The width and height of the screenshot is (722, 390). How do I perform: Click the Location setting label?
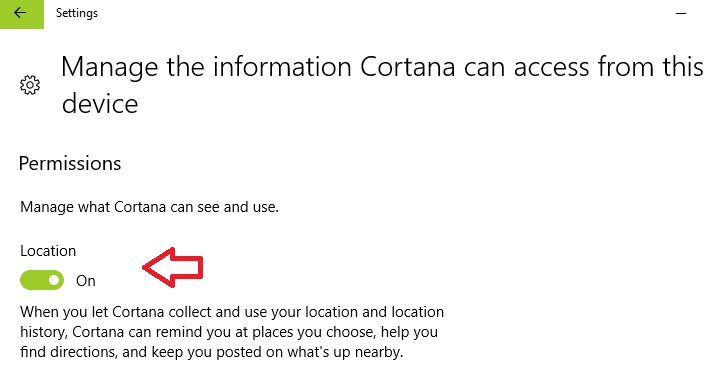[x=48, y=251]
